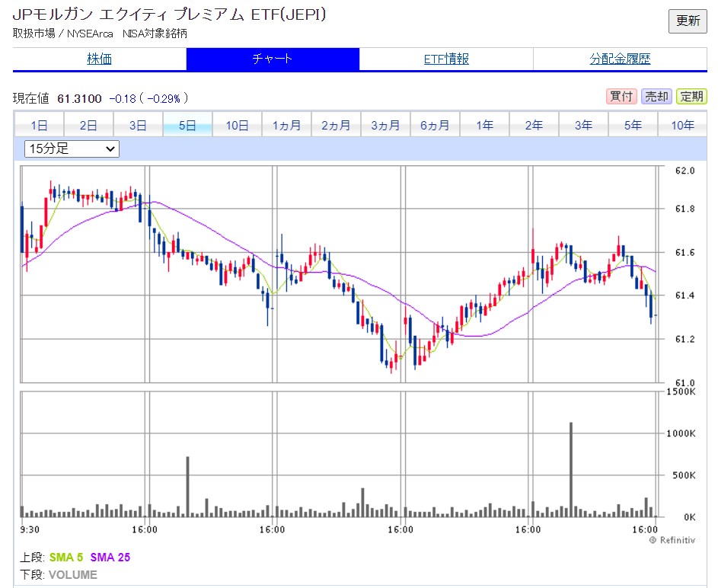The width and height of the screenshot is (718, 588).
Task: Select the 10日 chart period
Action: point(238,125)
